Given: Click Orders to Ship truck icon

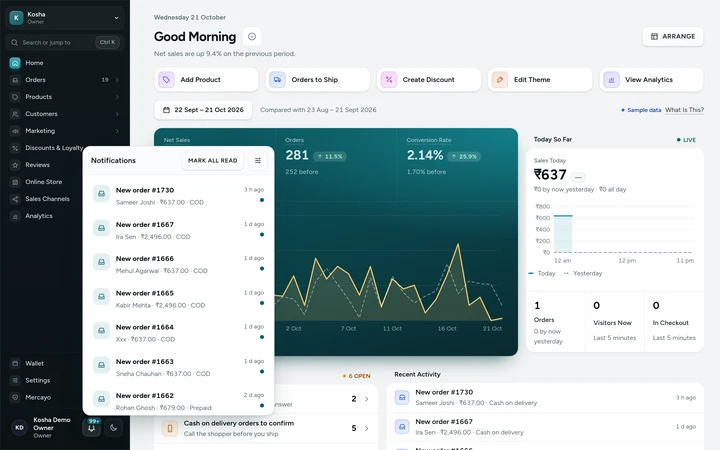Looking at the screenshot, I should point(277,79).
